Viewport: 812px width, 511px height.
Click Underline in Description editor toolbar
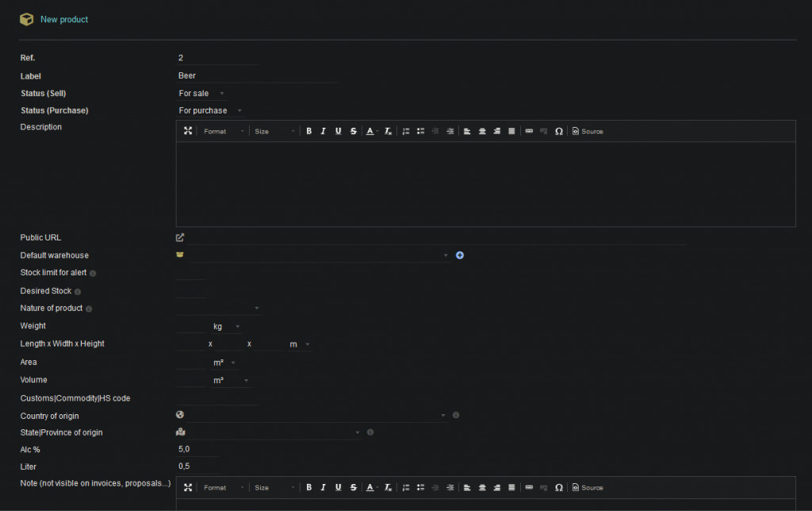click(x=338, y=131)
